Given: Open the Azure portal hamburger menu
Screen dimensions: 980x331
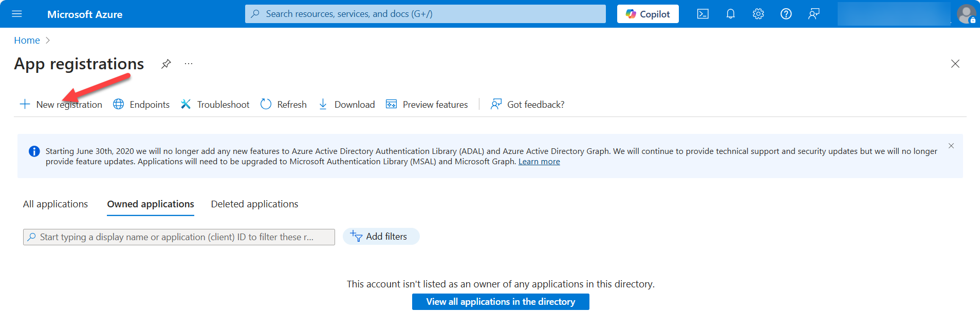Looking at the screenshot, I should 17,14.
